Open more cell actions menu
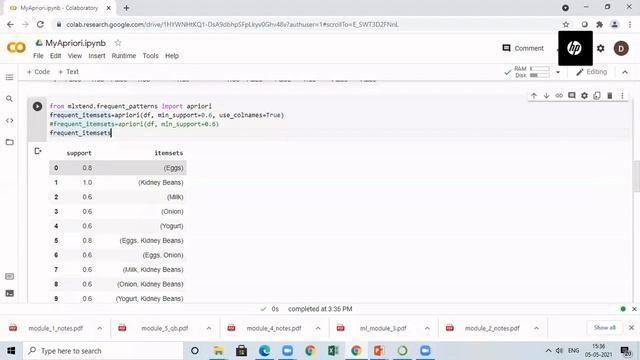Viewport: 640px width, 360px height. point(622,96)
